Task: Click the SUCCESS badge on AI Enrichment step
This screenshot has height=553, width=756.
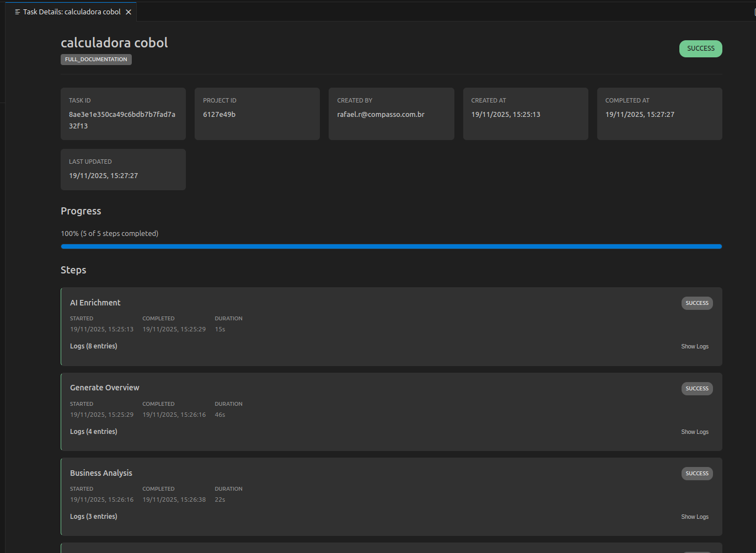Action: point(696,303)
